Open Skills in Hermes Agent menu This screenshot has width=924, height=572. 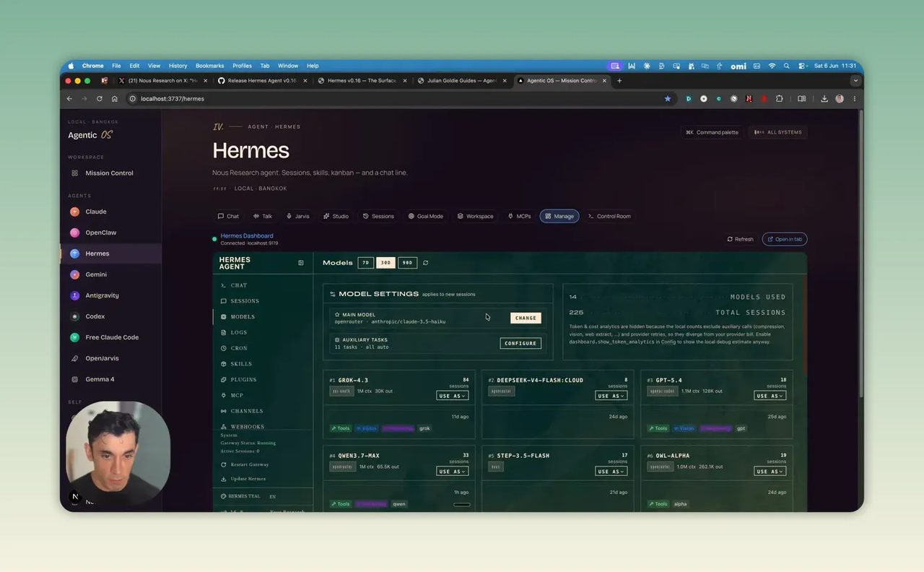[x=241, y=364]
